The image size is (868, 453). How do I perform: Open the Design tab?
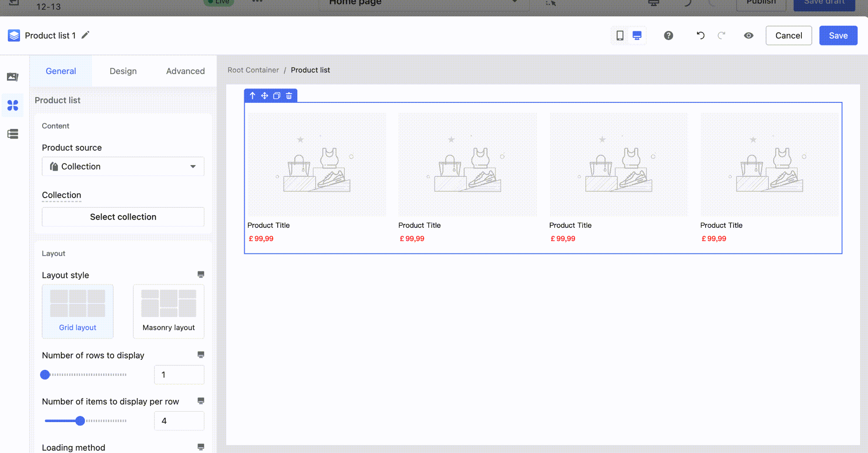pos(123,71)
